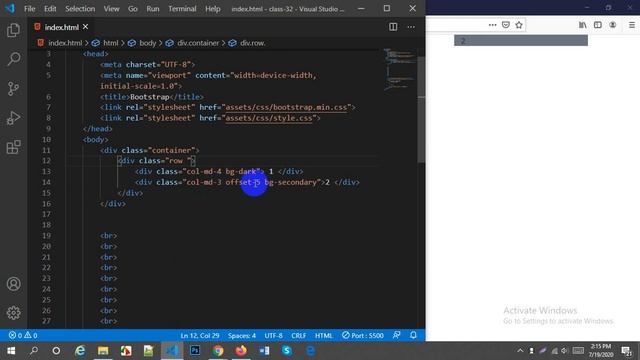This screenshot has width=640, height=360.
Task: Close the index.html tab
Action: tap(85, 27)
